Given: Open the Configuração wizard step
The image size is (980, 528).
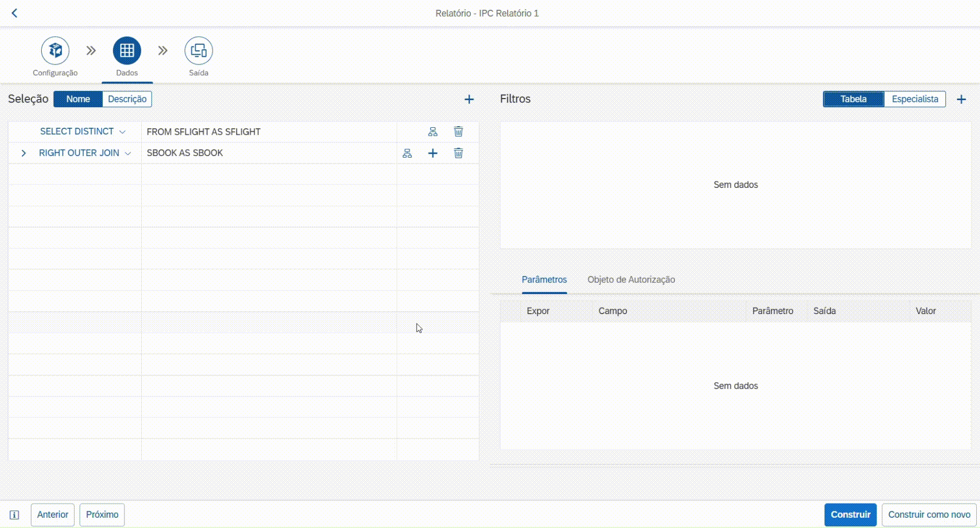Looking at the screenshot, I should coord(55,51).
